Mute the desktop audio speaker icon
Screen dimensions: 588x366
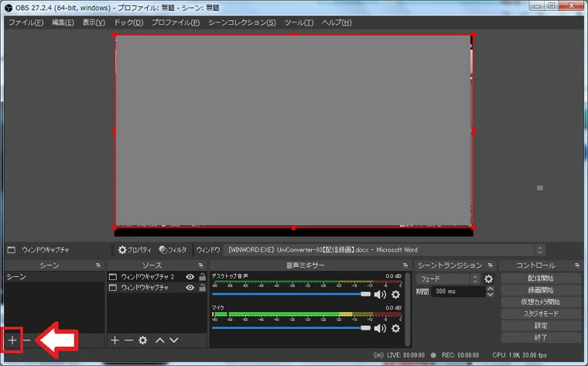point(380,294)
